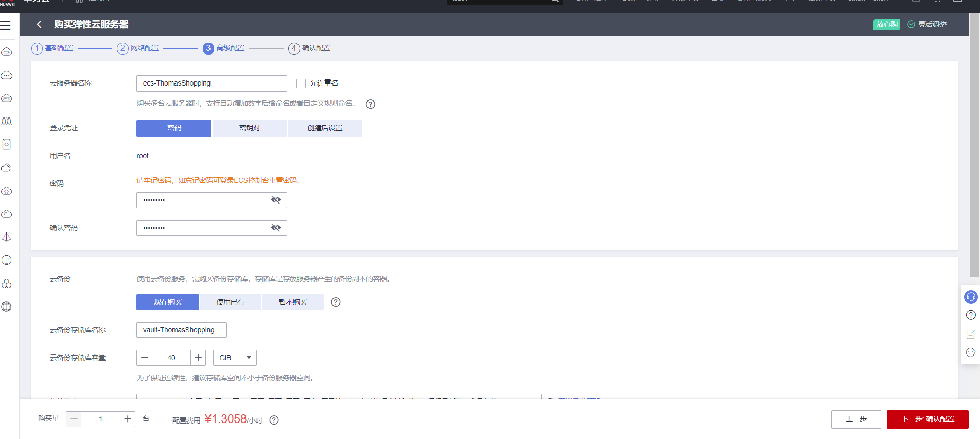The width and height of the screenshot is (980, 439).
Task: Go to step 1 基础配置
Action: click(x=52, y=48)
